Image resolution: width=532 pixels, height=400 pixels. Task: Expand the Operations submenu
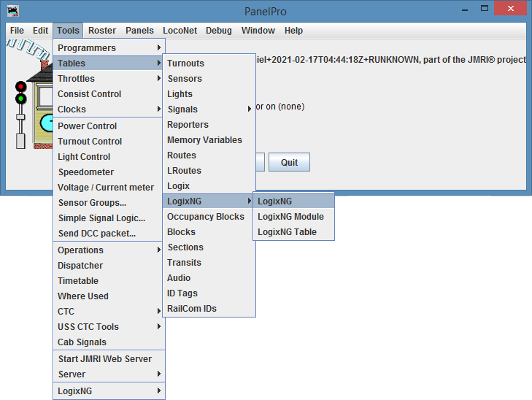[109, 250]
